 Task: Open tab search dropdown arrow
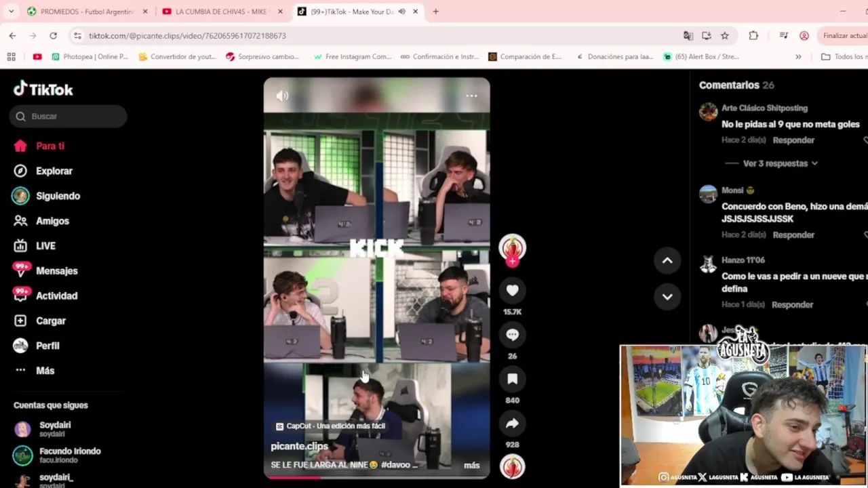click(x=11, y=12)
